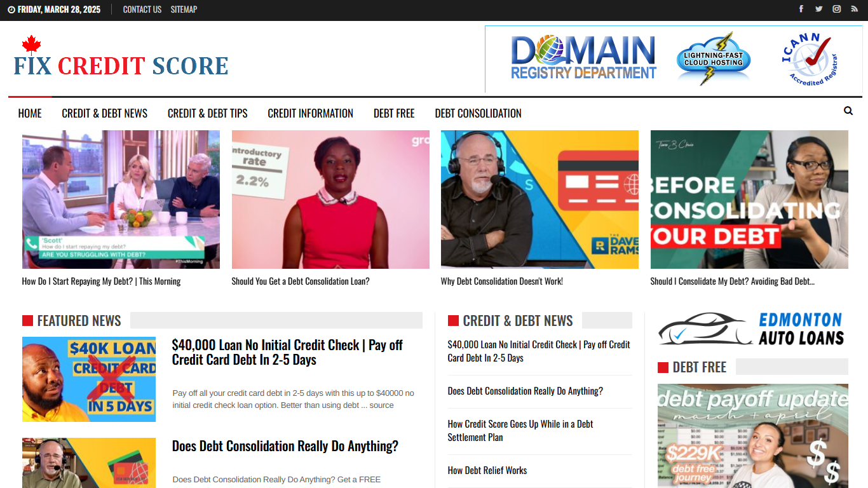
Task: Open the Facebook social icon
Action: coord(801,9)
